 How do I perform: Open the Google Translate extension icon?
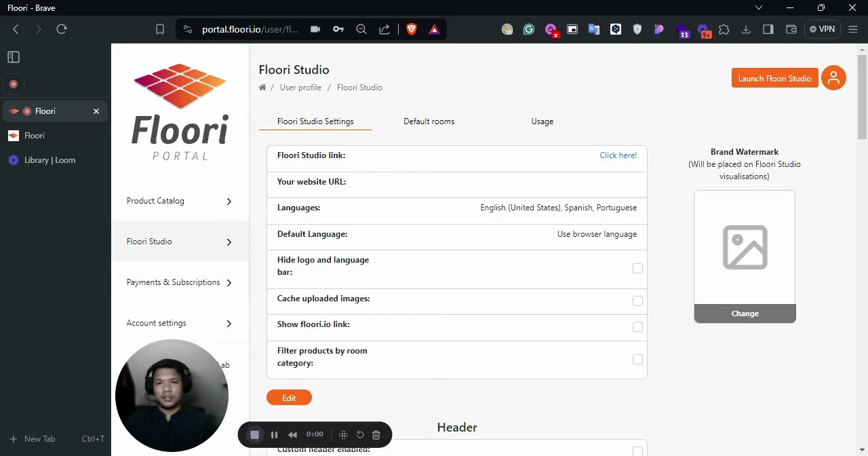click(x=594, y=29)
